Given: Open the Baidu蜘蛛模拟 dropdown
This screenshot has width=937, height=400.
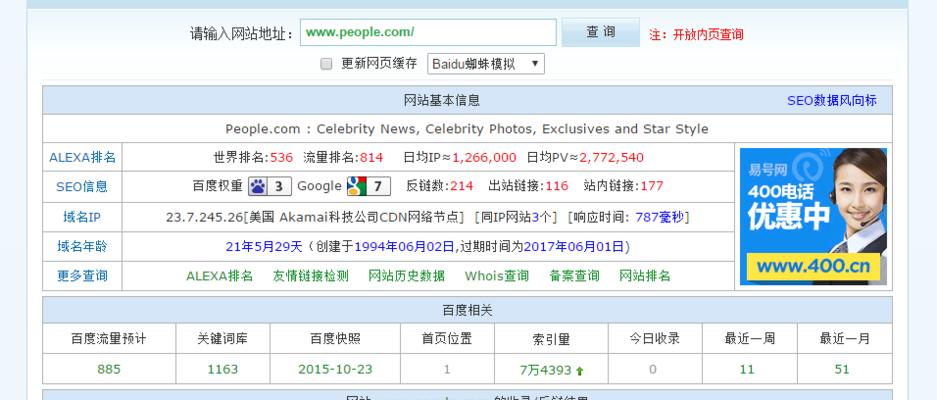Looking at the screenshot, I should pyautogui.click(x=485, y=64).
